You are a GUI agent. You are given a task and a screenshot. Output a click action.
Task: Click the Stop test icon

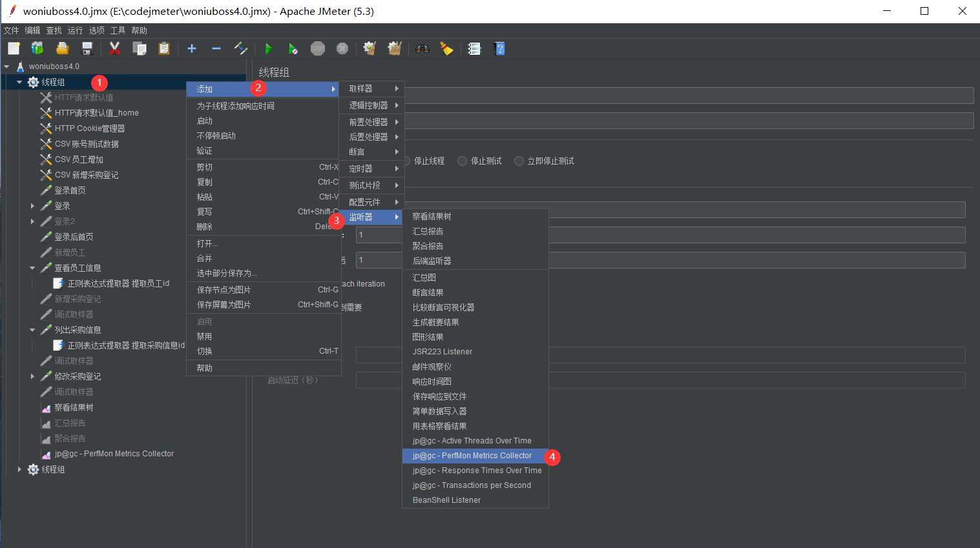pyautogui.click(x=317, y=48)
